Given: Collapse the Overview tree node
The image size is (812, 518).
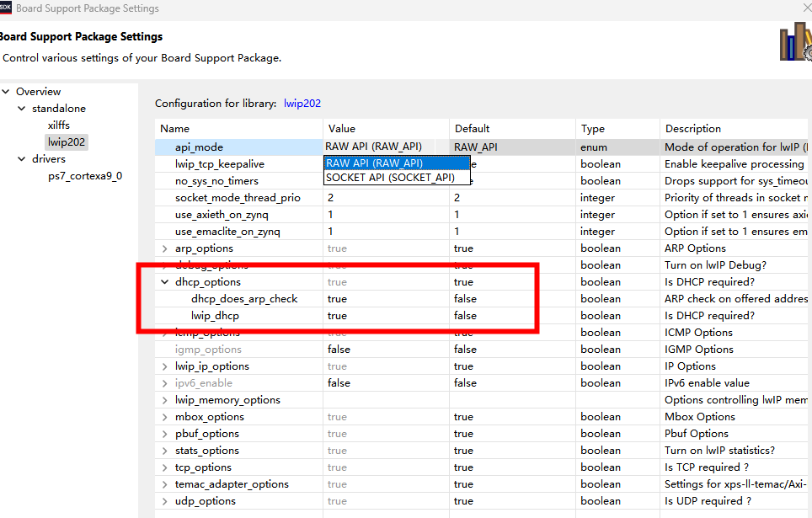Looking at the screenshot, I should (6, 92).
